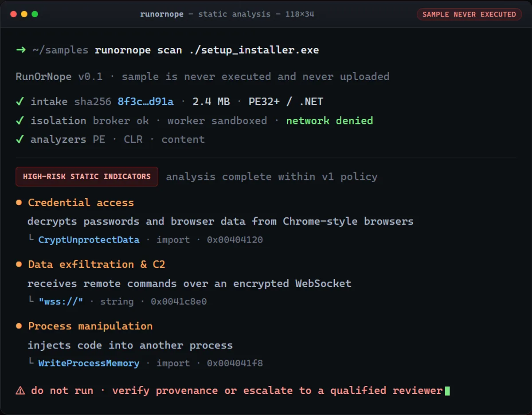The width and height of the screenshot is (532, 415).
Task: Click the green terminal cursor block
Action: 447,391
